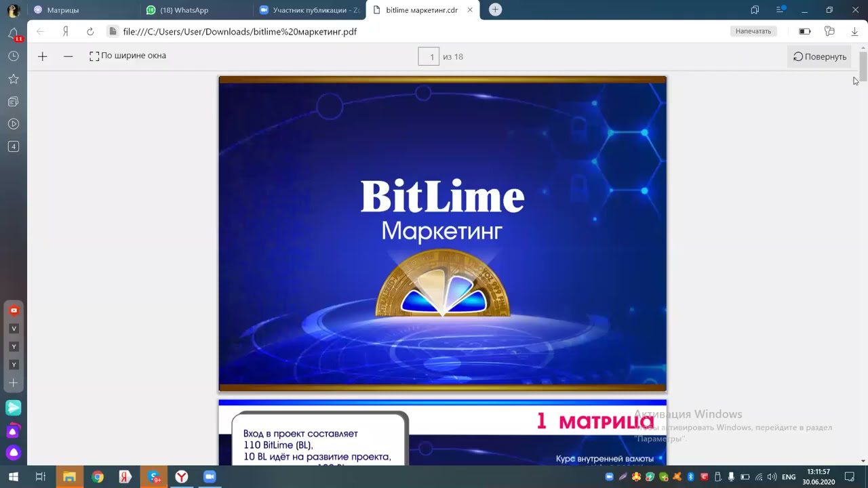Go to Yandex home via Я button
868x488 pixels.
(x=66, y=31)
